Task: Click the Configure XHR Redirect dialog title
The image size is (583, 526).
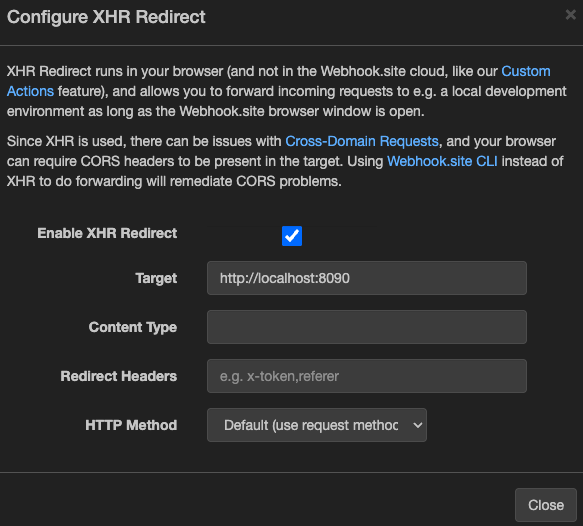Action: pyautogui.click(x=106, y=17)
